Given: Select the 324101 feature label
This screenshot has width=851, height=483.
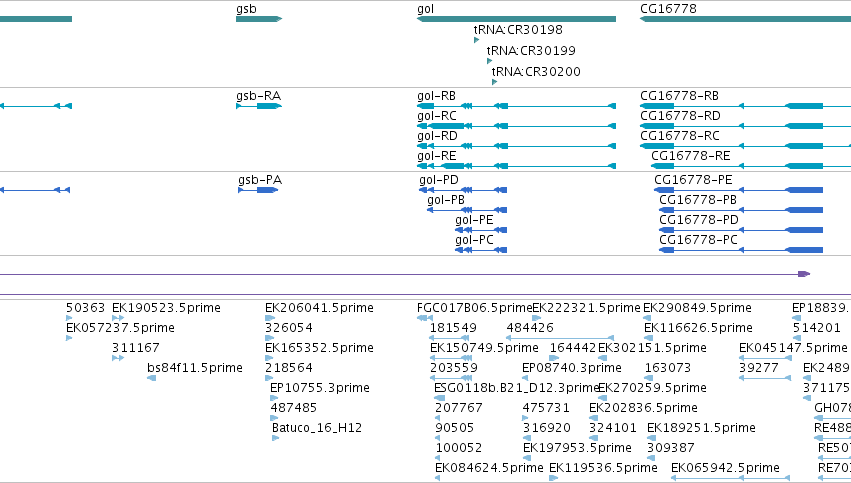Looking at the screenshot, I should pos(613,428).
